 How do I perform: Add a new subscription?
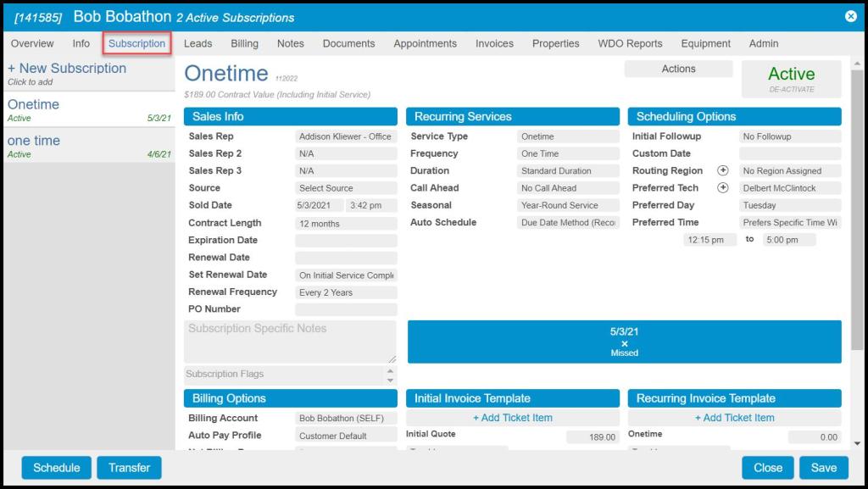point(67,69)
